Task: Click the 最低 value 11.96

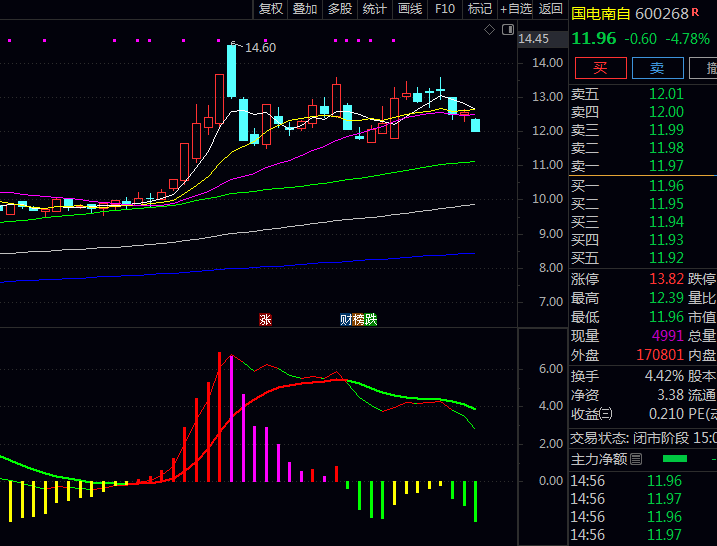Action: pyautogui.click(x=666, y=317)
